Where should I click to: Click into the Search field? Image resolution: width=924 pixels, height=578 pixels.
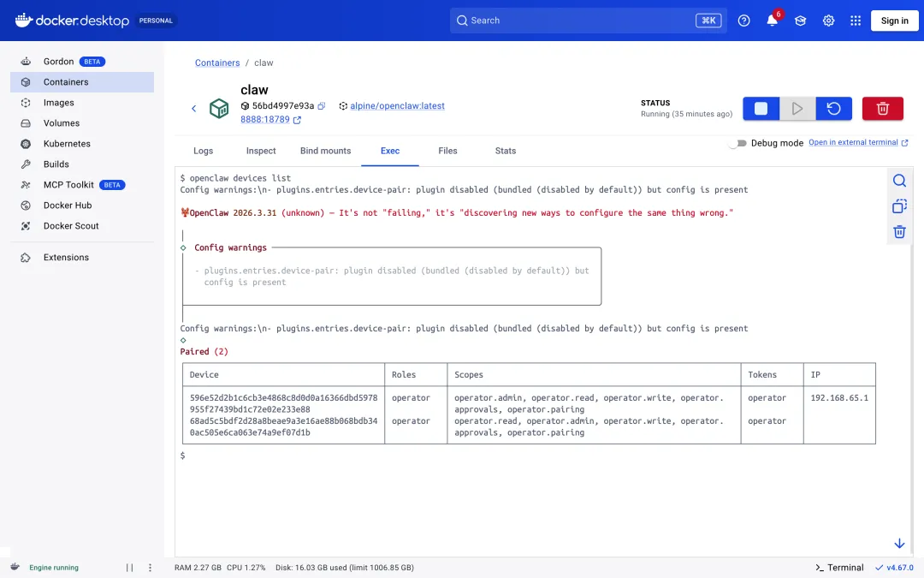[x=588, y=21]
